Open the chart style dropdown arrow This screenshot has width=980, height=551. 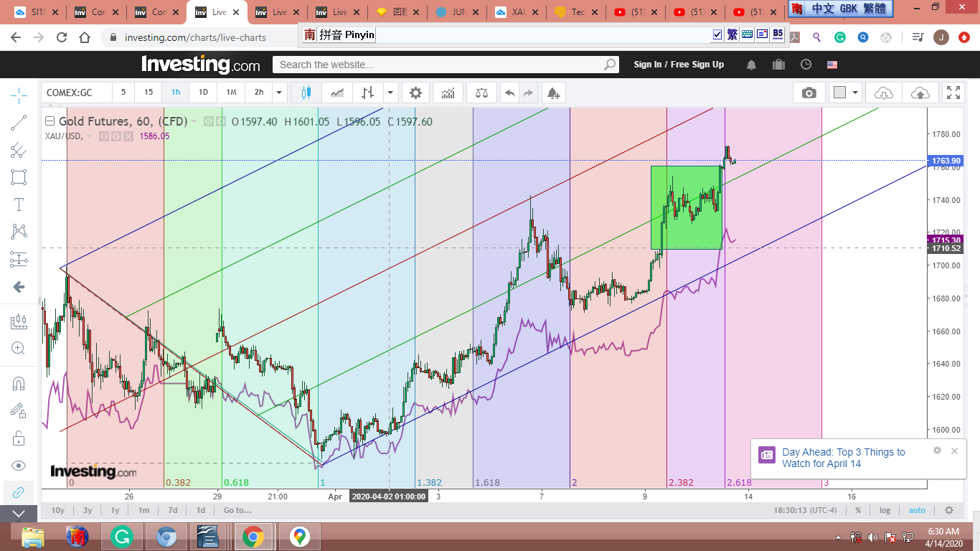tap(390, 93)
